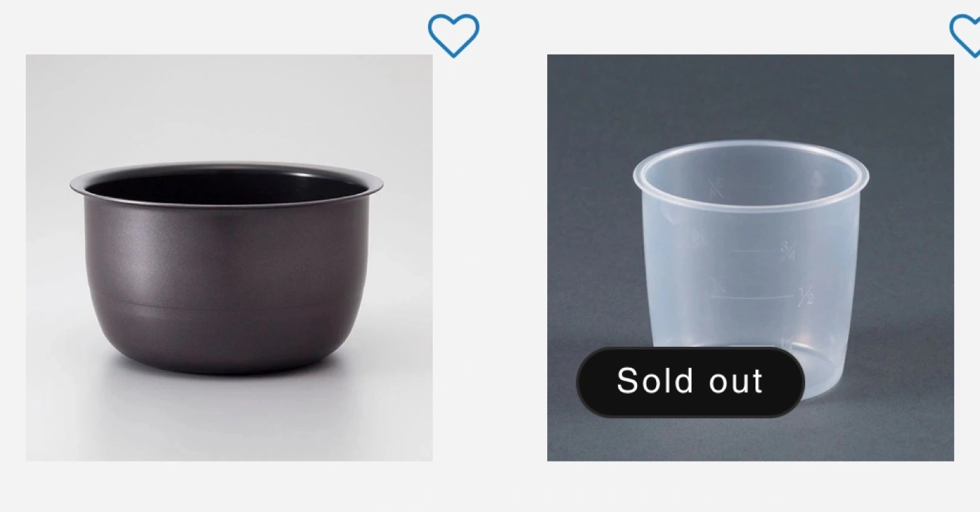View details of the translucent rice cup
This screenshot has width=980, height=512.
[750, 258]
